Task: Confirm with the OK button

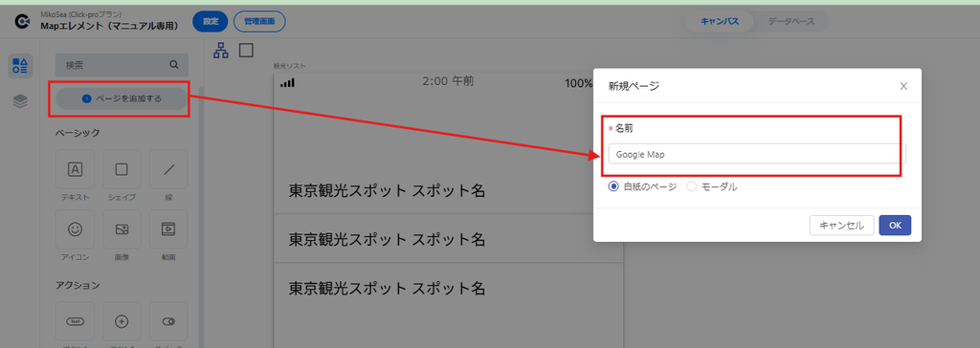Action: click(895, 226)
